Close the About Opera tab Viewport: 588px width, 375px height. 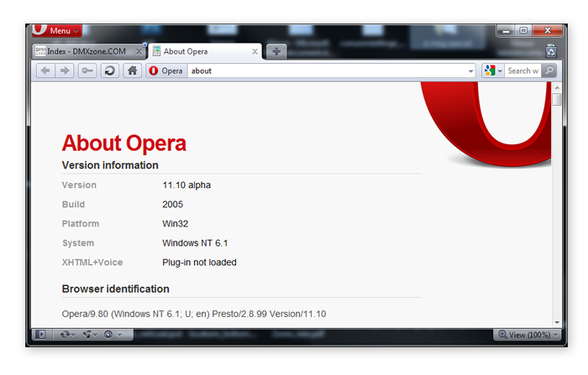coord(255,52)
